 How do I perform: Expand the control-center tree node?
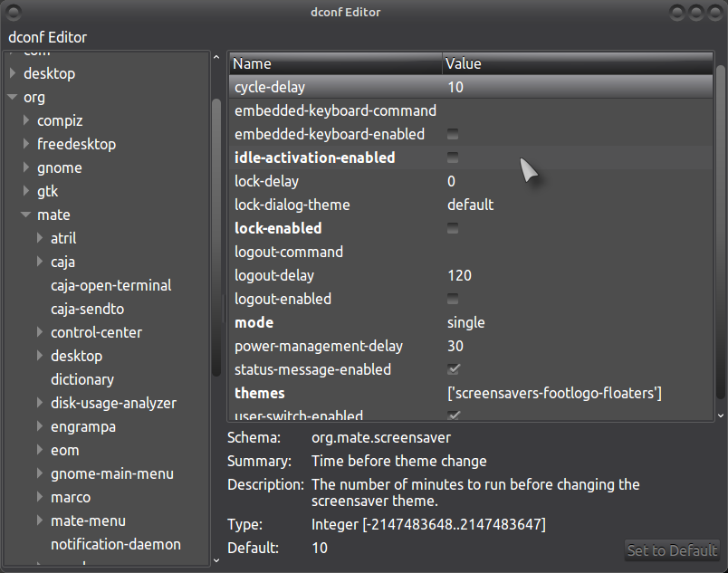point(40,332)
